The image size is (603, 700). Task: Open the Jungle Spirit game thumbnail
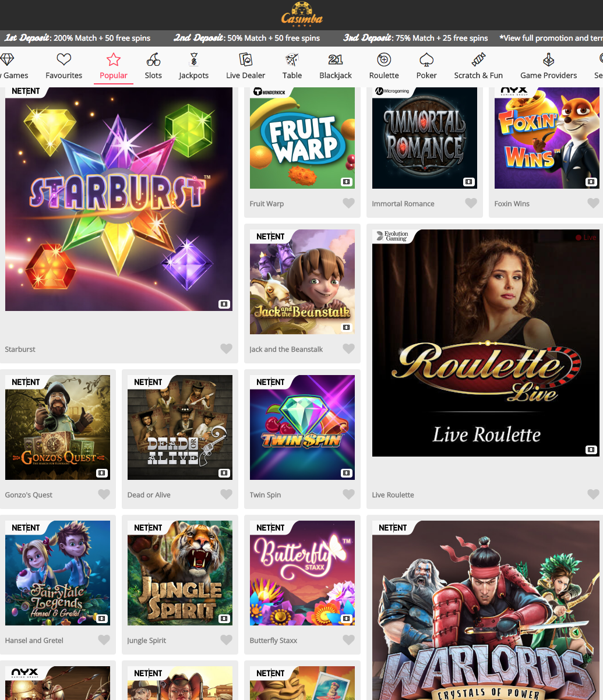tap(180, 573)
